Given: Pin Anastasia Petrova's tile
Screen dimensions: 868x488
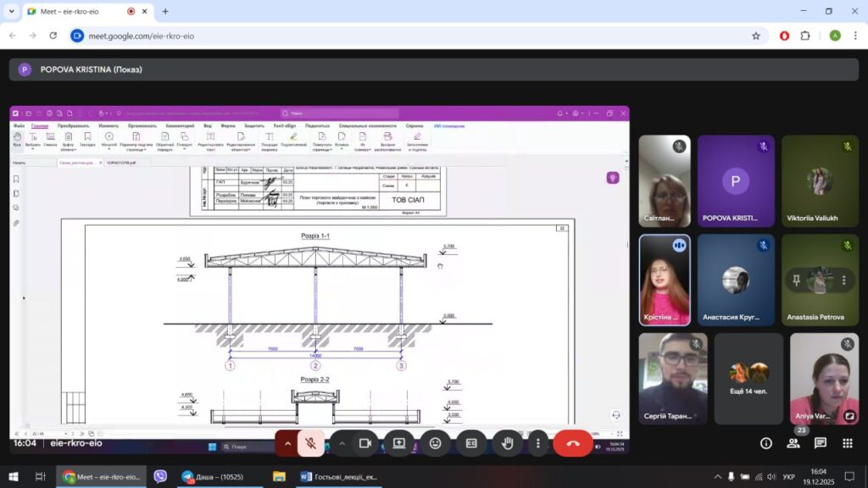Looking at the screenshot, I should 796,280.
